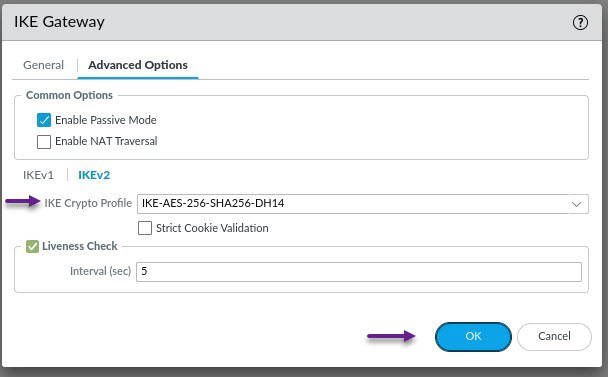The image size is (608, 377).
Task: Click the purple arrow pointing at OK
Action: coord(391,336)
